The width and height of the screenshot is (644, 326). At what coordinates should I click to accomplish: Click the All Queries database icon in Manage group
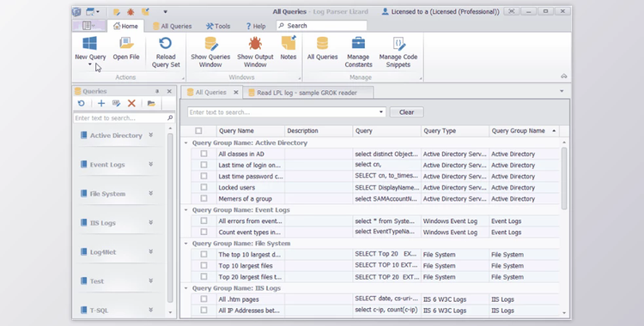[x=322, y=43]
